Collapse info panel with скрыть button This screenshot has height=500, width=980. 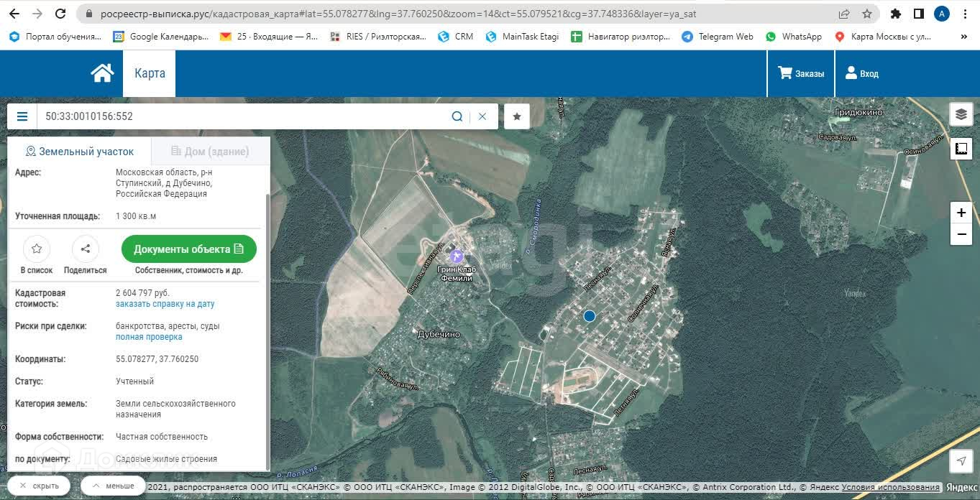click(39, 486)
